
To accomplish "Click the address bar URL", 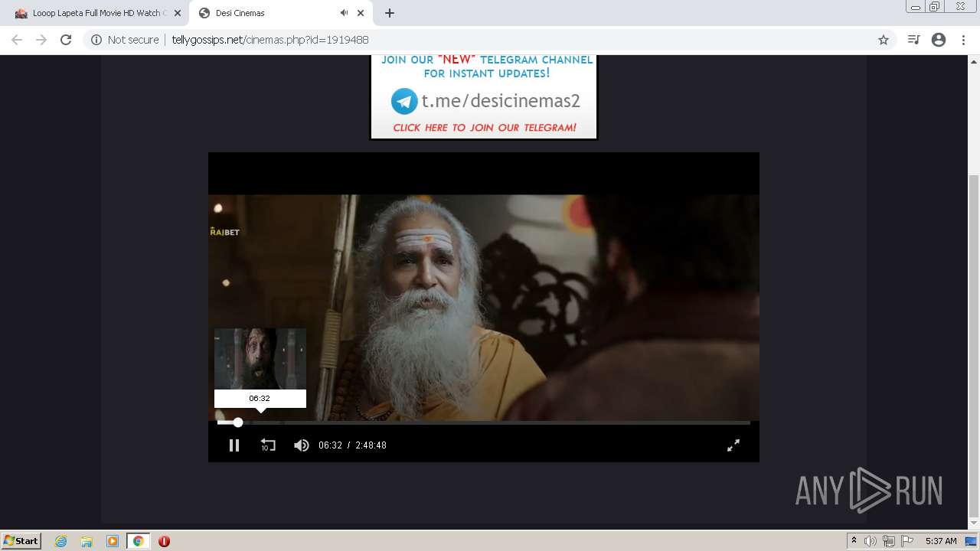I will [x=270, y=40].
